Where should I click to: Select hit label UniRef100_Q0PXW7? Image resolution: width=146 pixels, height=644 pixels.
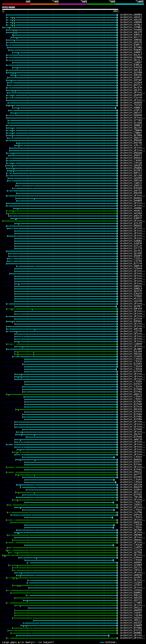[131, 80]
